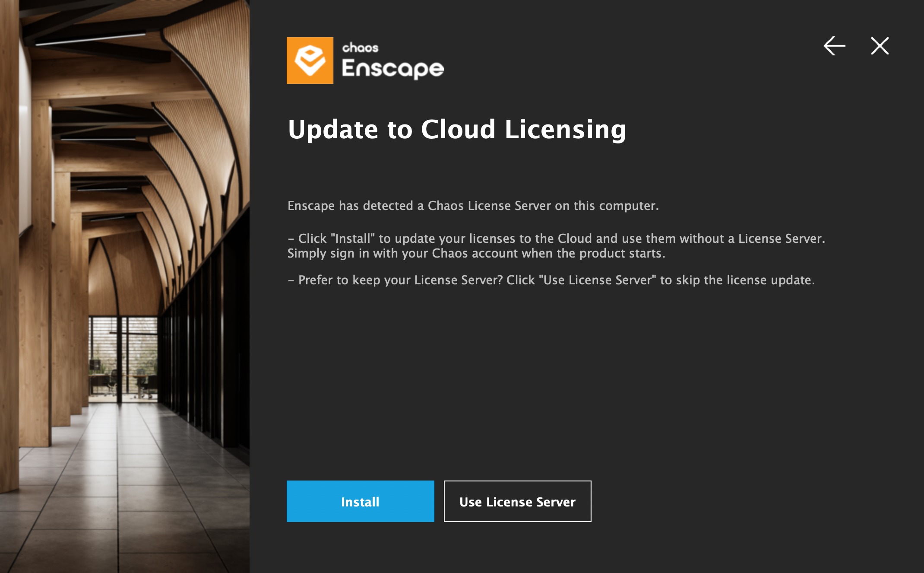Start the cloud license update with Install

point(361,501)
